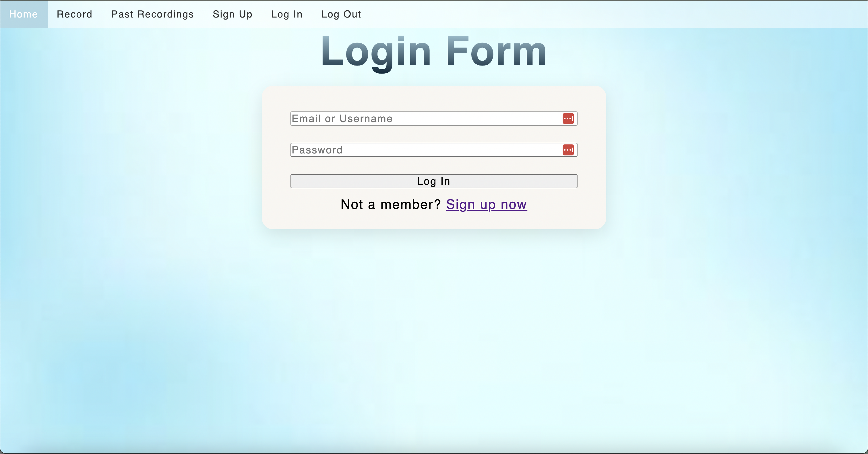
Task: Open the Home navigation tab
Action: tap(24, 14)
